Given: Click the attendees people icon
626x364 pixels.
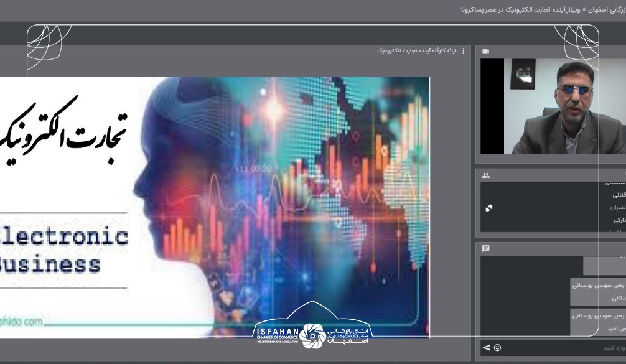Looking at the screenshot, I should [486, 175].
